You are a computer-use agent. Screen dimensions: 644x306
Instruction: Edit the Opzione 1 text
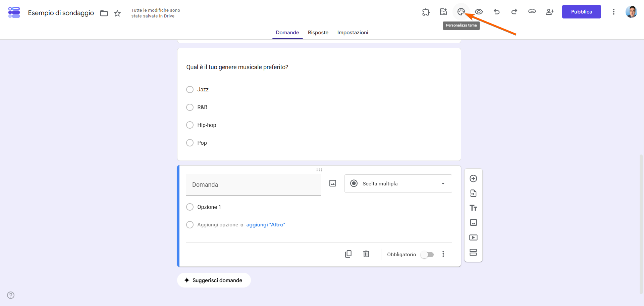(x=209, y=207)
